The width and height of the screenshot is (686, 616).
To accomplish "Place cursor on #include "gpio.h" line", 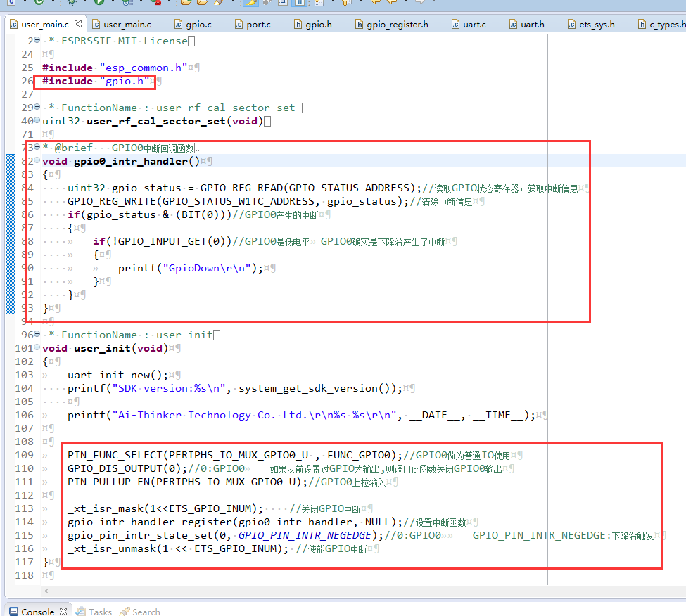I will tap(96, 82).
